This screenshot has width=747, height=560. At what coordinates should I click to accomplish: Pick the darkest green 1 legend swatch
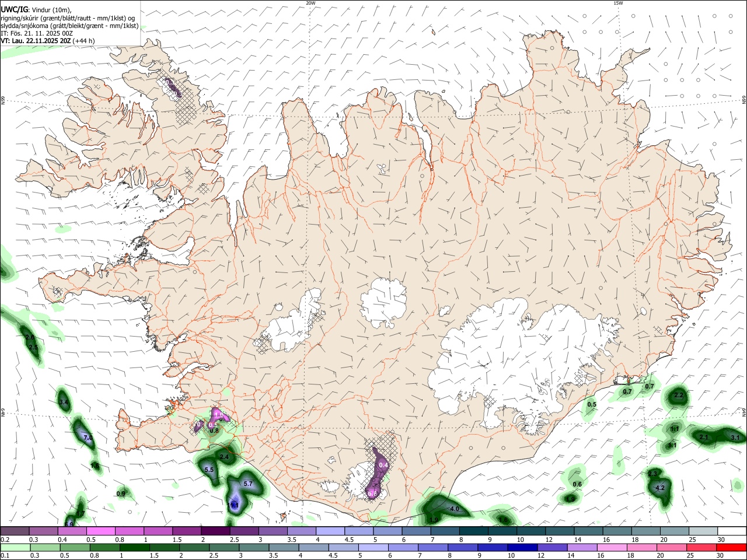coord(135,548)
